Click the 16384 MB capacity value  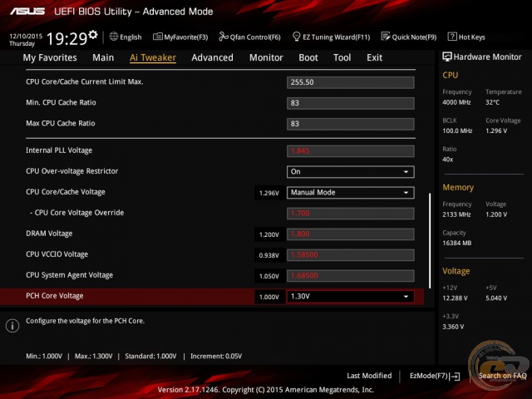[x=457, y=243]
